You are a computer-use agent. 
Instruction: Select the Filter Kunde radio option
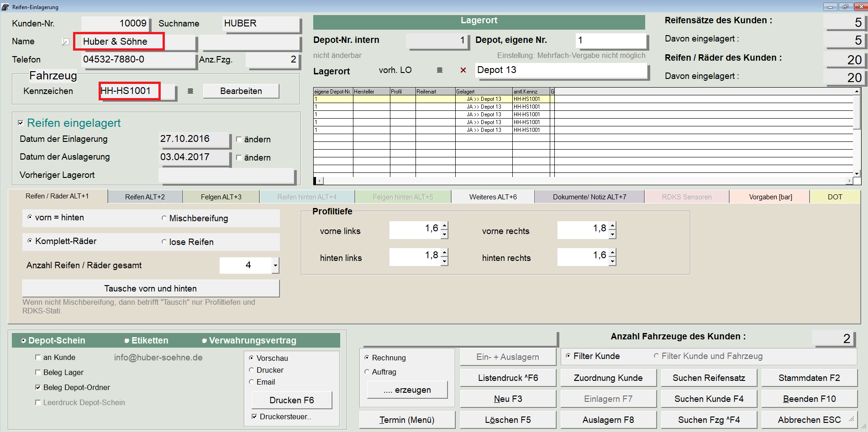(x=568, y=356)
